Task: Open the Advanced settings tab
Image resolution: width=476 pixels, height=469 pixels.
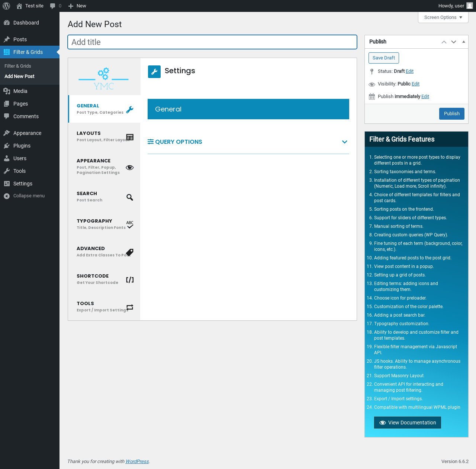Action: 104,252
